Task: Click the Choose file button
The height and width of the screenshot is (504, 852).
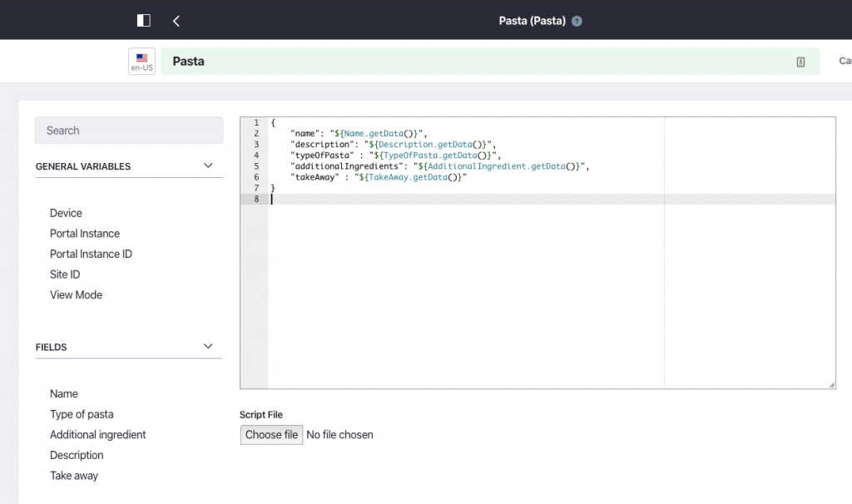Action: [x=271, y=434]
